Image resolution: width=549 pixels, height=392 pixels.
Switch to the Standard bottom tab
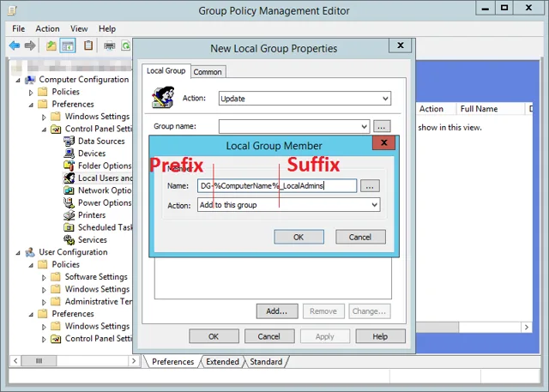tap(266, 362)
